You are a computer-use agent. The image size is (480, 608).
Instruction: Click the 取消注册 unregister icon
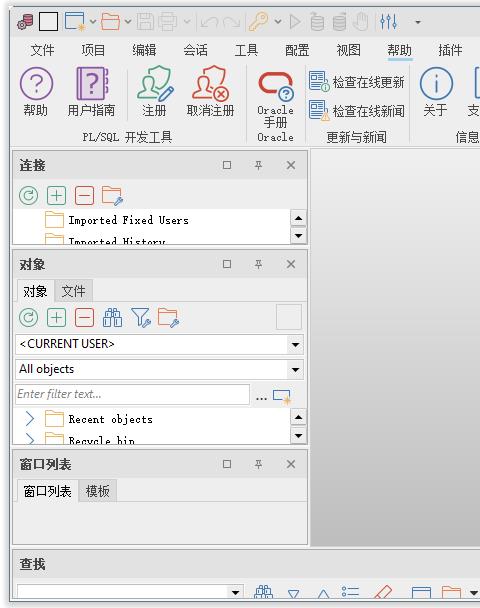coord(210,83)
